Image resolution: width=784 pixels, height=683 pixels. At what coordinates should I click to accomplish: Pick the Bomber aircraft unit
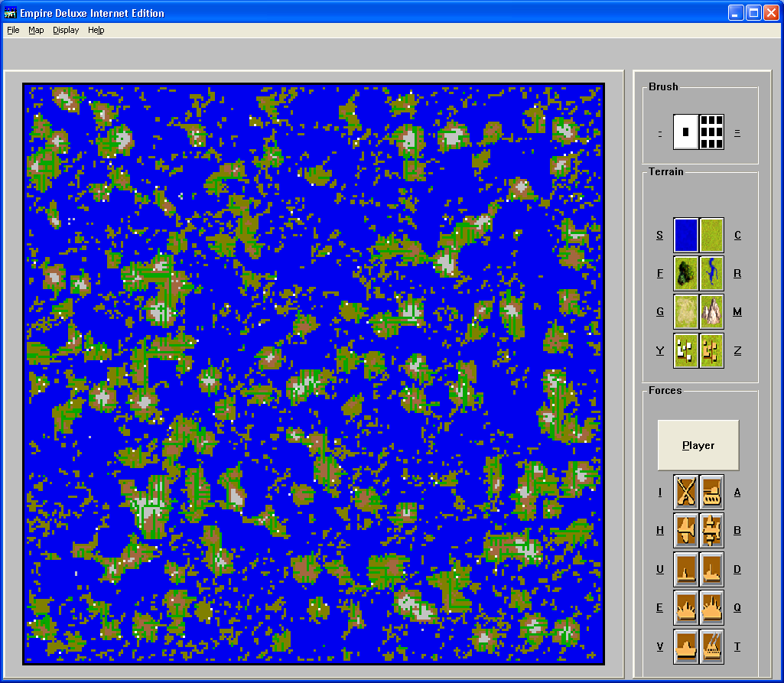point(712,530)
